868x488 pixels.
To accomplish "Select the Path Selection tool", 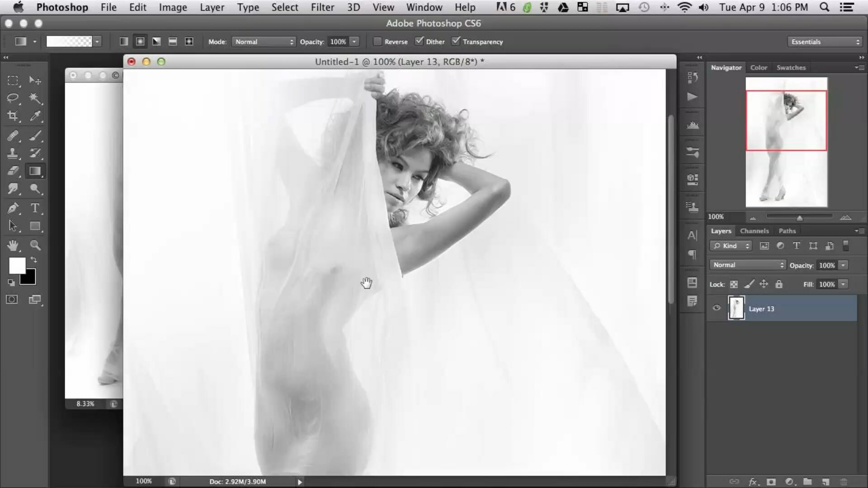I will coord(13,226).
